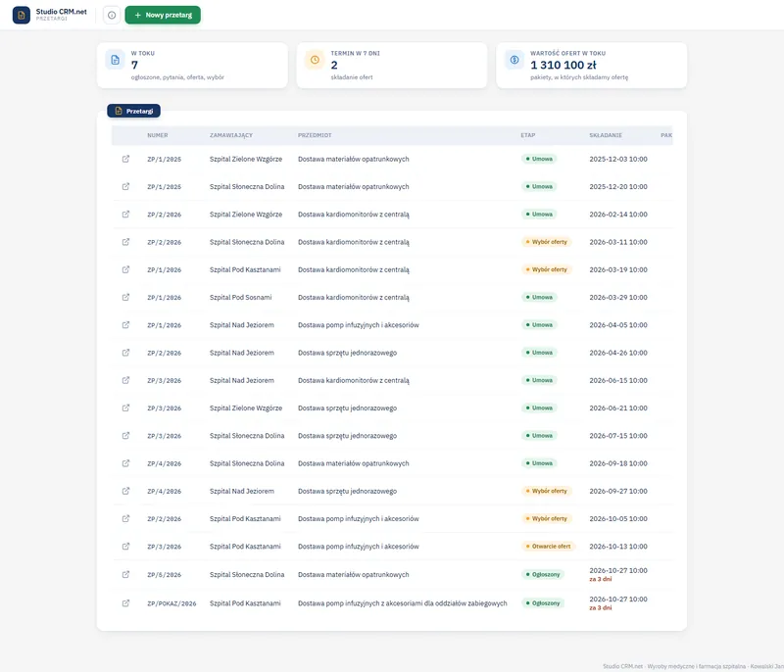Click the W toku count of 7
The image size is (784, 672).
pyautogui.click(x=134, y=65)
